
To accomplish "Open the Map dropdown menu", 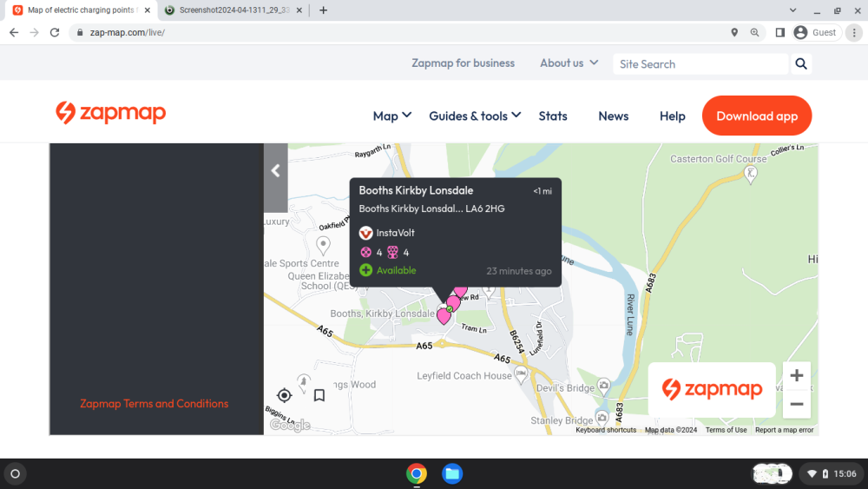I will (392, 116).
